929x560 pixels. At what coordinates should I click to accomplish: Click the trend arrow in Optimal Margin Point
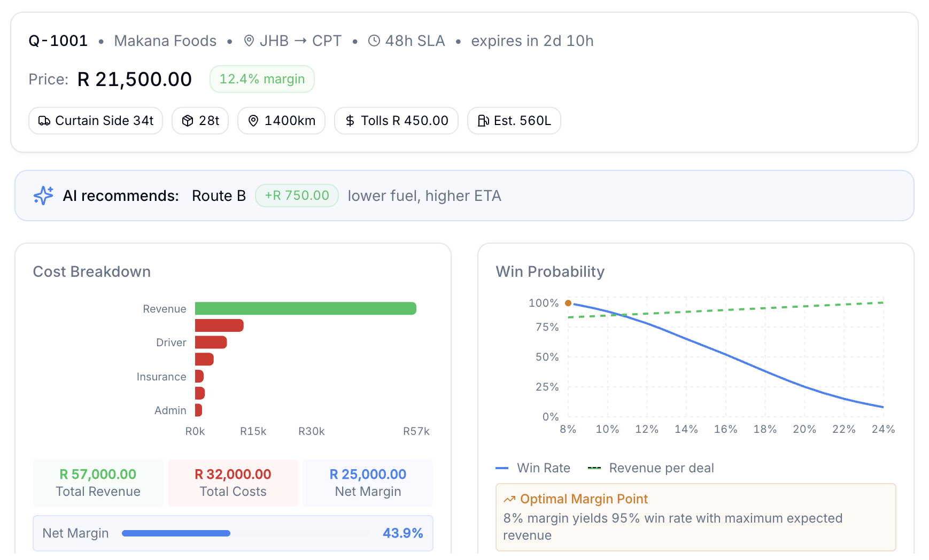(509, 499)
